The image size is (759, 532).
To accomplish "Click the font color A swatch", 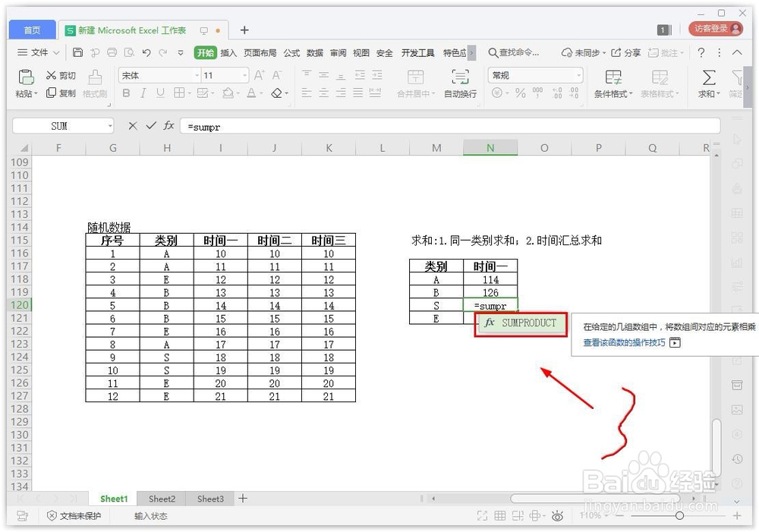I will 251,93.
